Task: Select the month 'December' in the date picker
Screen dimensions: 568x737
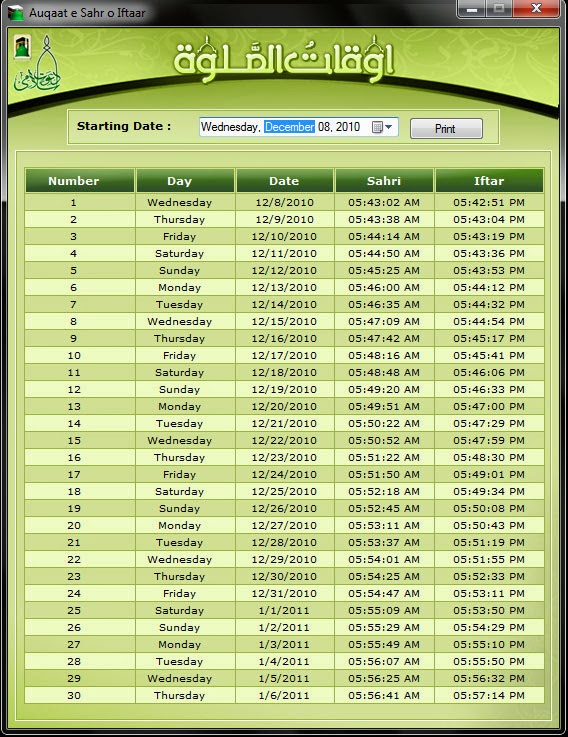Action: 289,127
